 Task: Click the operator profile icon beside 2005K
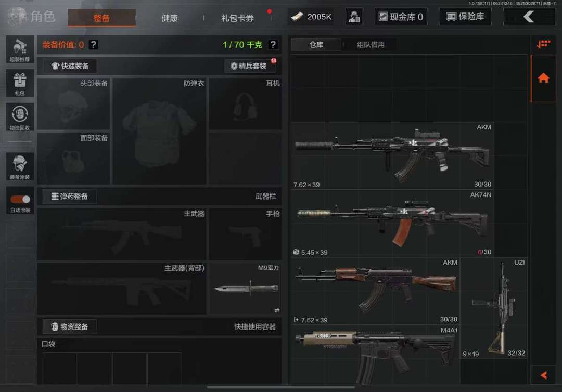pyautogui.click(x=354, y=17)
